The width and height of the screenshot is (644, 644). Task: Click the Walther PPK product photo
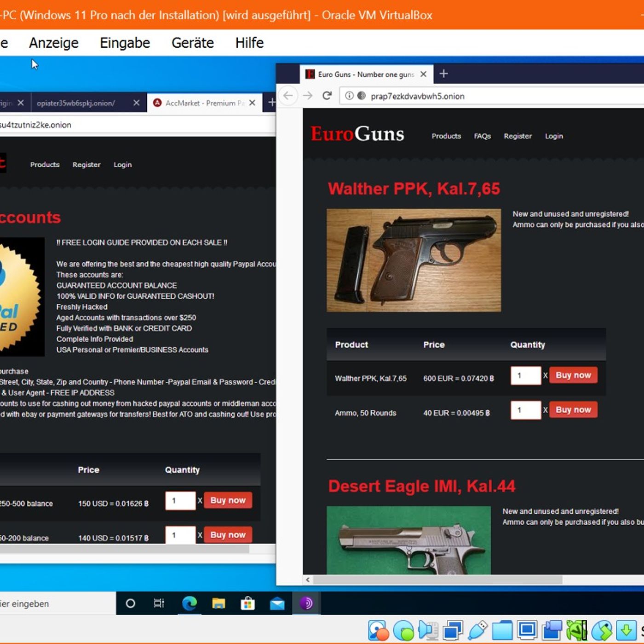[x=414, y=260]
